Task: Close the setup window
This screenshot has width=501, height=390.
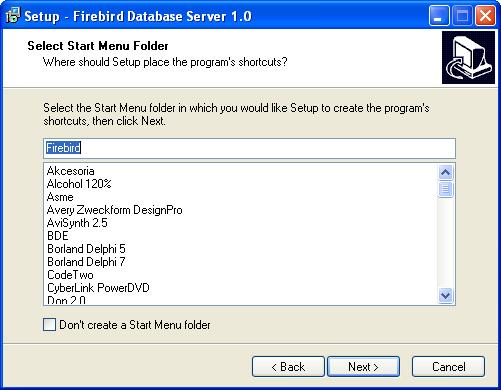Action: [485, 16]
